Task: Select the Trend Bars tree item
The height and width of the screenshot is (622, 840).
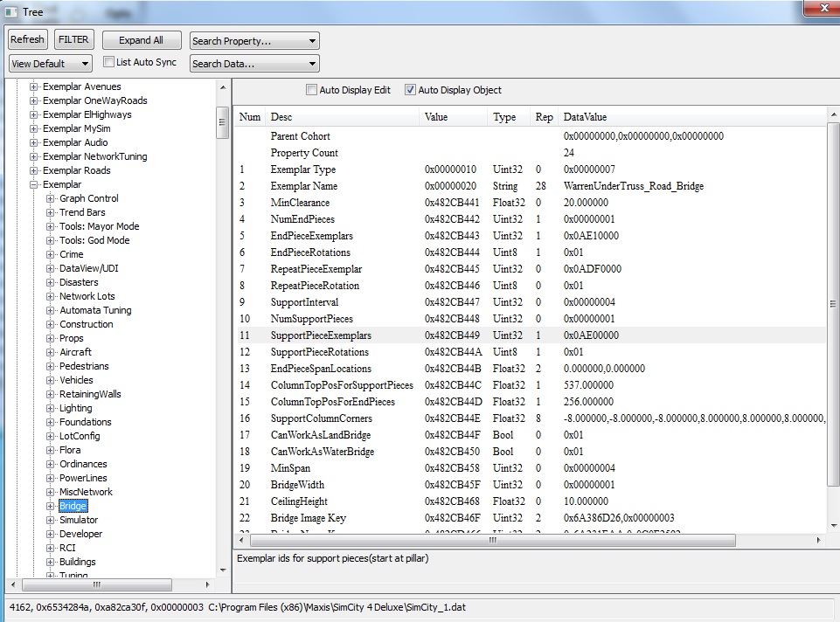Action: [x=82, y=212]
